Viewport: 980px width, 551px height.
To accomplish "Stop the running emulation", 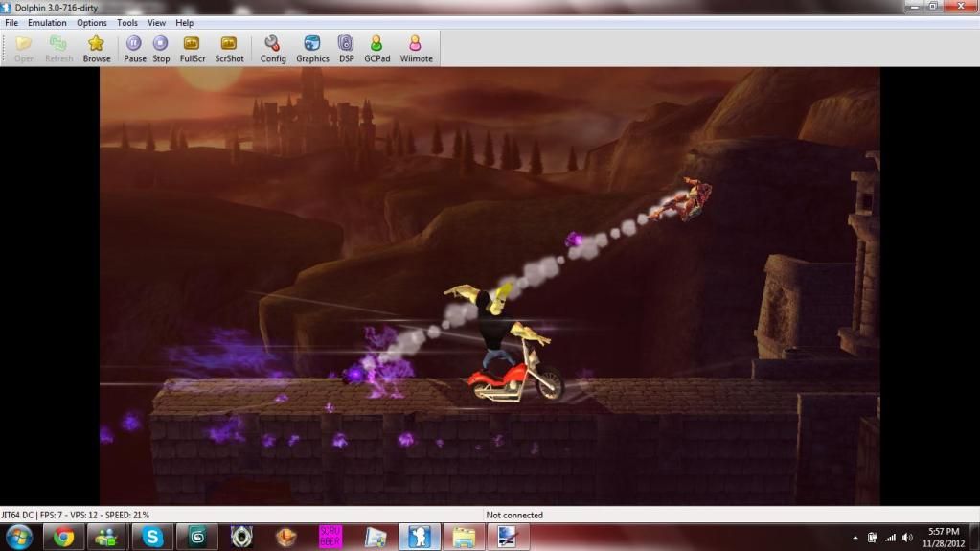I will (x=161, y=49).
